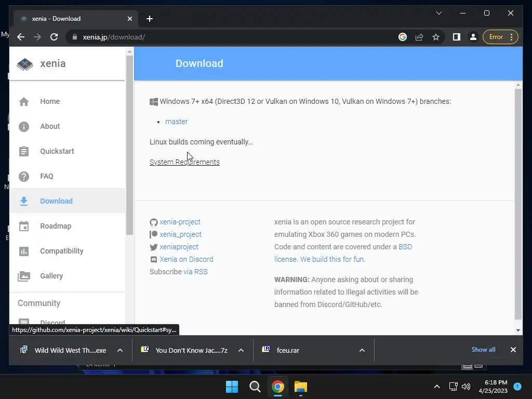Open the About sidebar item

coord(67,126)
